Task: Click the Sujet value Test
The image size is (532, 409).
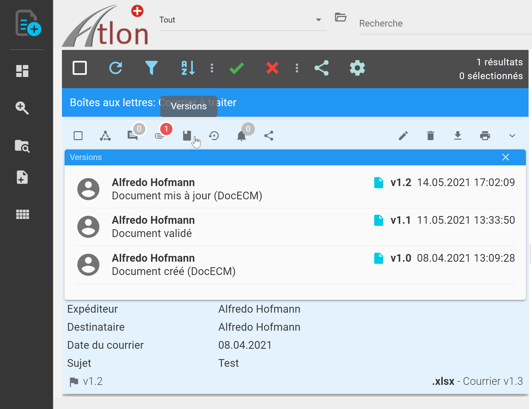Action: coord(229,363)
